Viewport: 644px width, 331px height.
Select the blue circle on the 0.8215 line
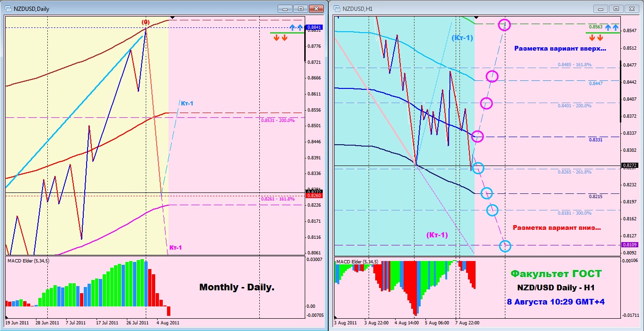coord(486,193)
